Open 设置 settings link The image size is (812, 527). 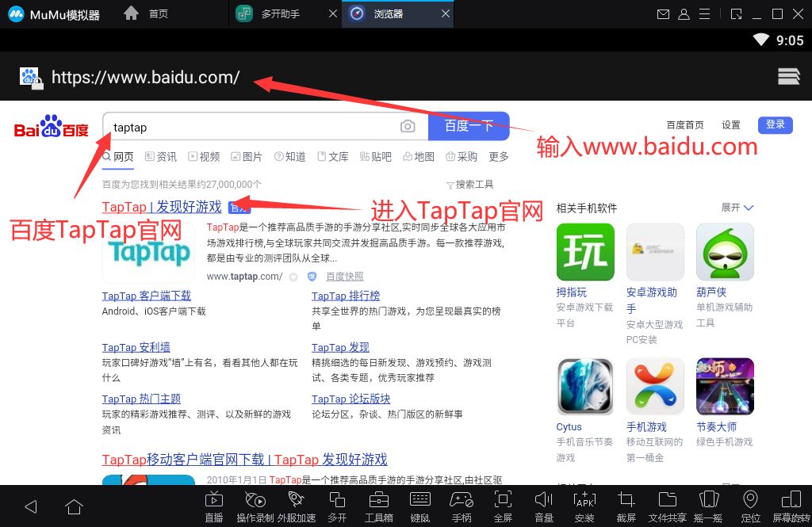point(731,124)
